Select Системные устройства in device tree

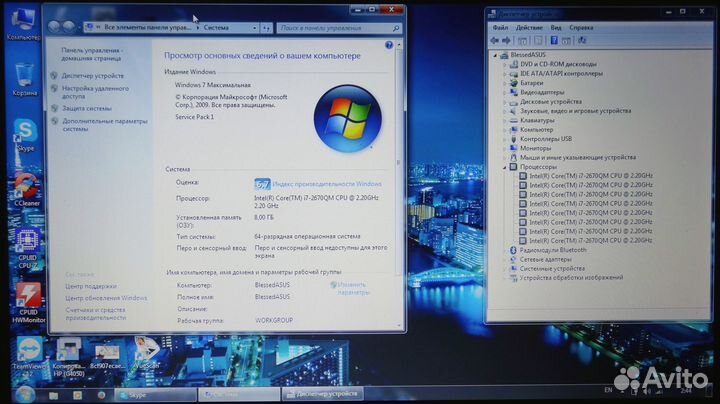[x=552, y=269]
